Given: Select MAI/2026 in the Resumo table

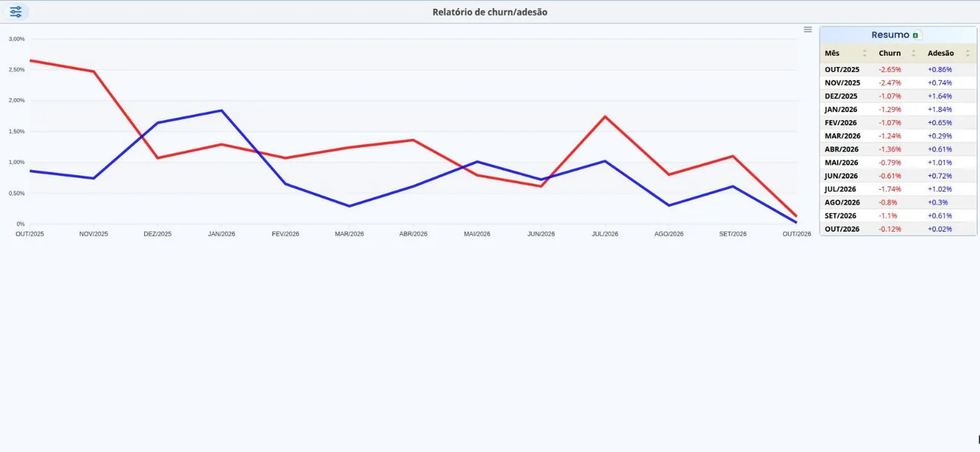Looking at the screenshot, I should (x=841, y=163).
